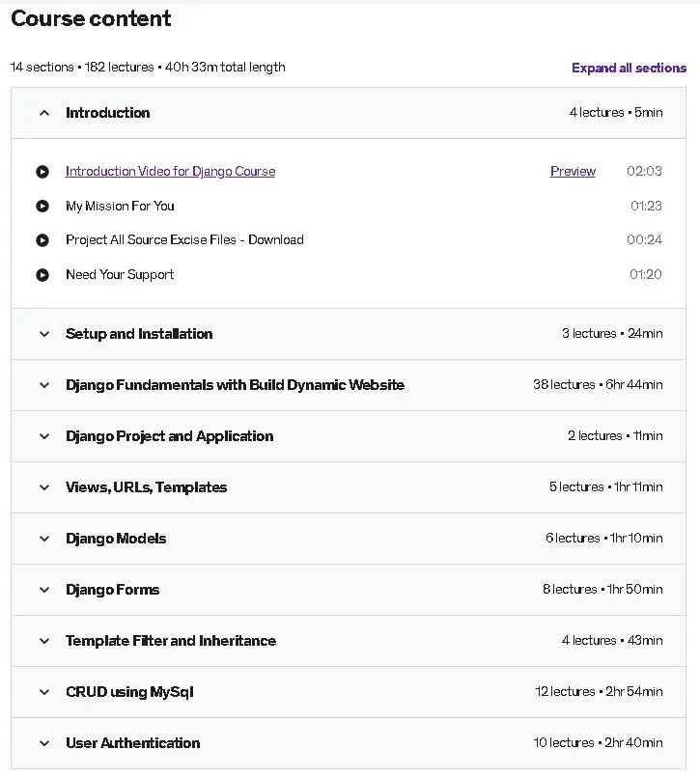Click play icon beside My Mission For You
Image resolution: width=700 pixels, height=777 pixels.
point(42,206)
